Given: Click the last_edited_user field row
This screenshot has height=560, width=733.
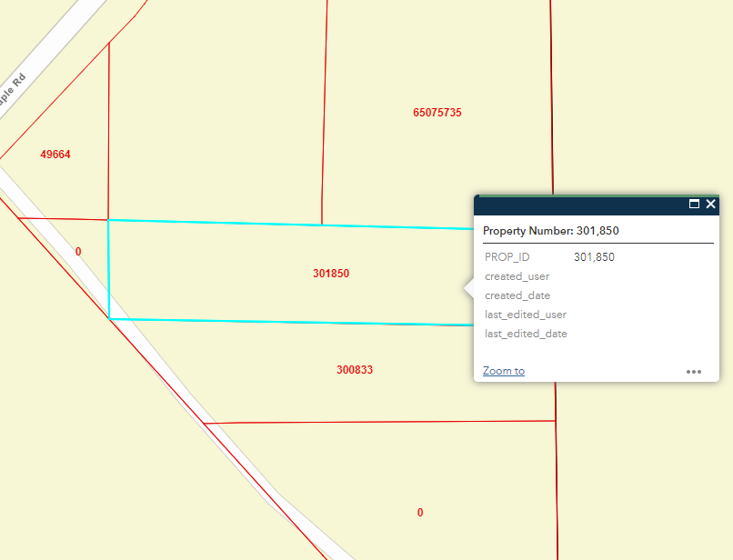Looking at the screenshot, I should 526,315.
